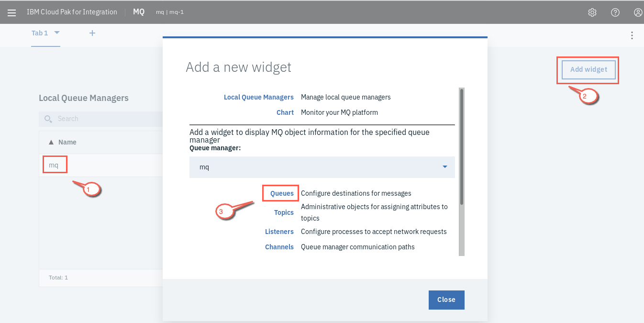
Task: Switch to Tab 1
Action: pyautogui.click(x=40, y=33)
